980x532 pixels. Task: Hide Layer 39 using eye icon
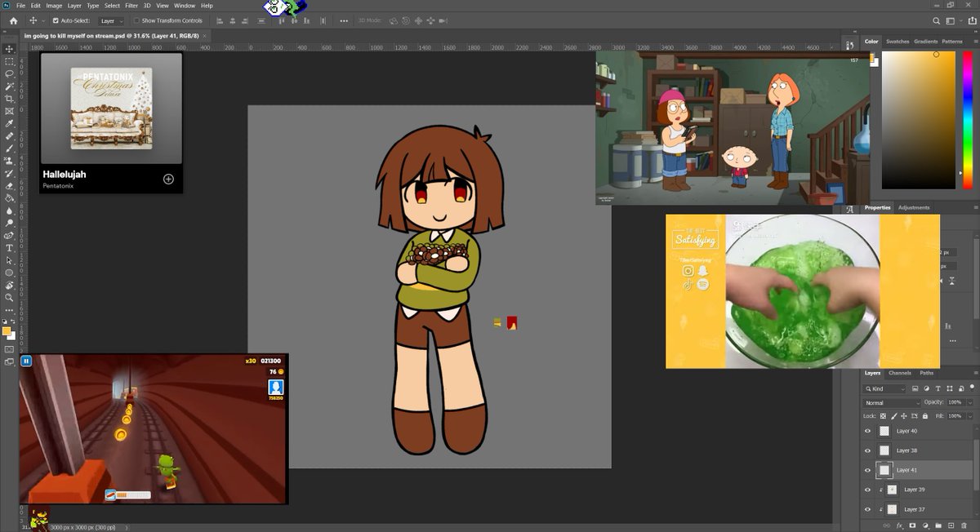868,490
